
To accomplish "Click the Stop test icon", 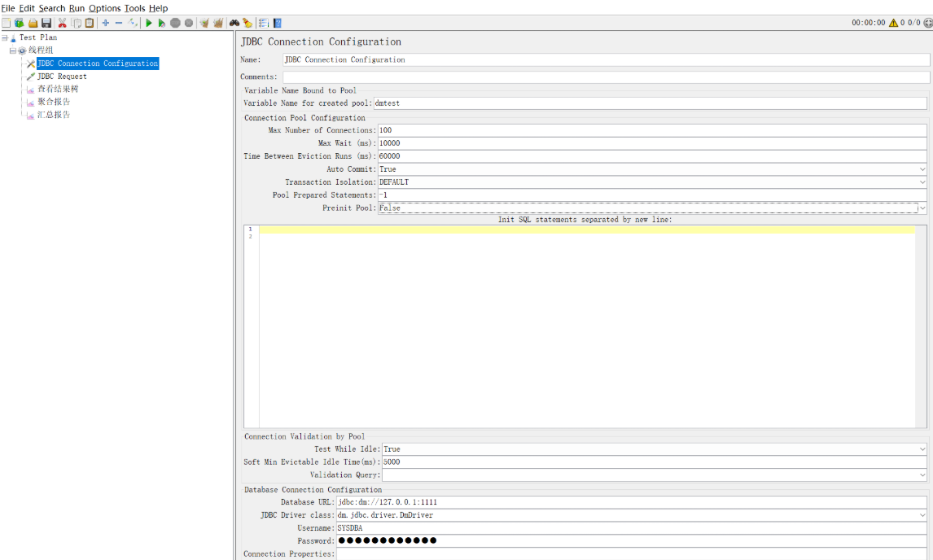I will click(175, 23).
